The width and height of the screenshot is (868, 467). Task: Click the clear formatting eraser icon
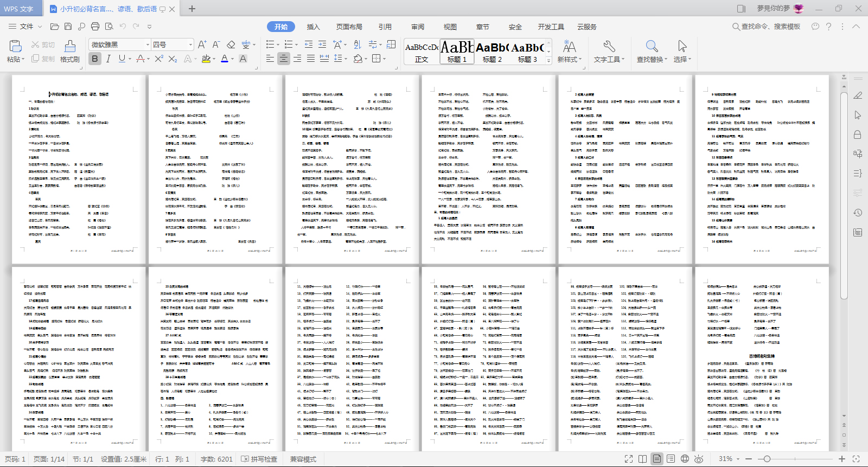(x=231, y=44)
